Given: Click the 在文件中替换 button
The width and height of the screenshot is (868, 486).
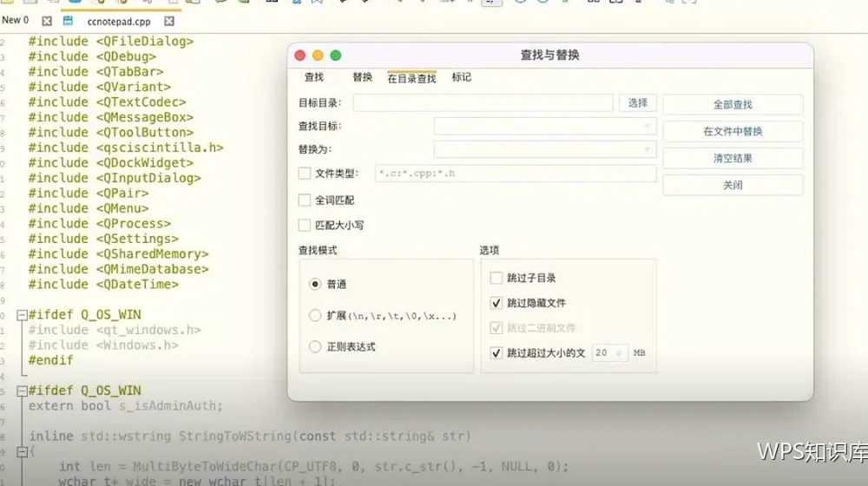Looking at the screenshot, I should point(733,131).
